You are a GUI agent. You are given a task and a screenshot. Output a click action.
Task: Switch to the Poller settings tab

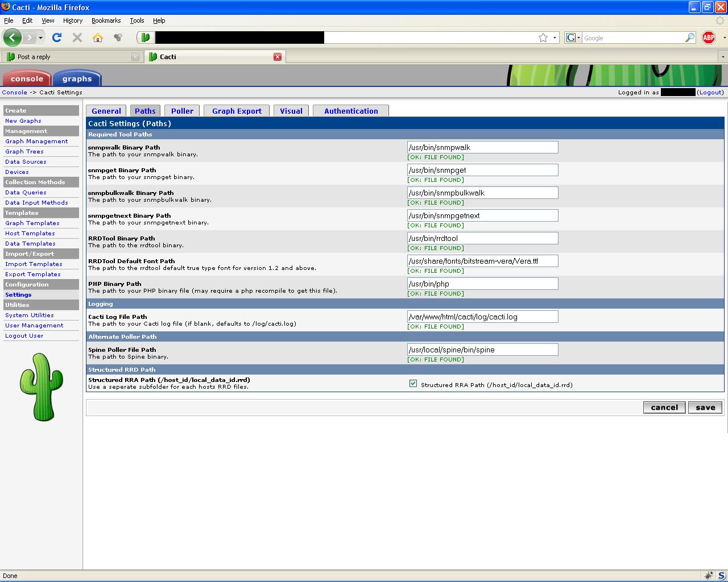tap(183, 111)
